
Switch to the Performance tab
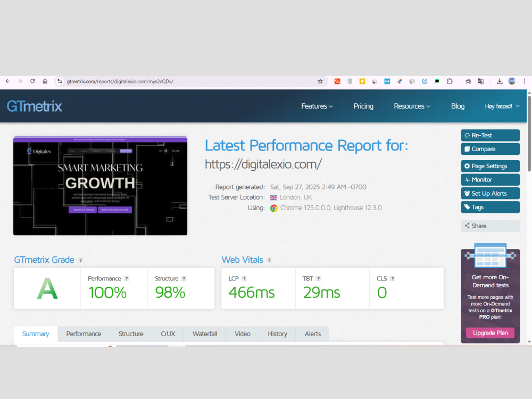tap(84, 334)
